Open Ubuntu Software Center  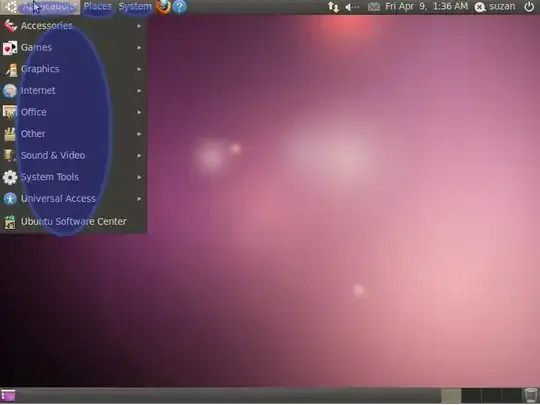[x=73, y=221]
